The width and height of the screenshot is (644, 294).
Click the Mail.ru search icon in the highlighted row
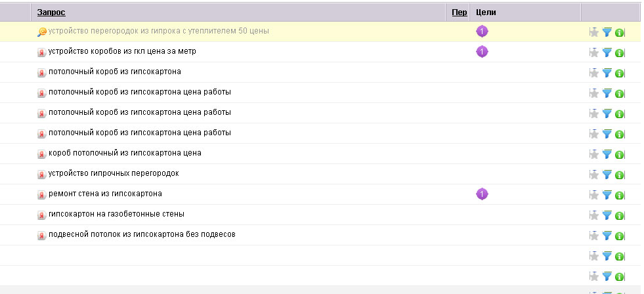coord(42,31)
